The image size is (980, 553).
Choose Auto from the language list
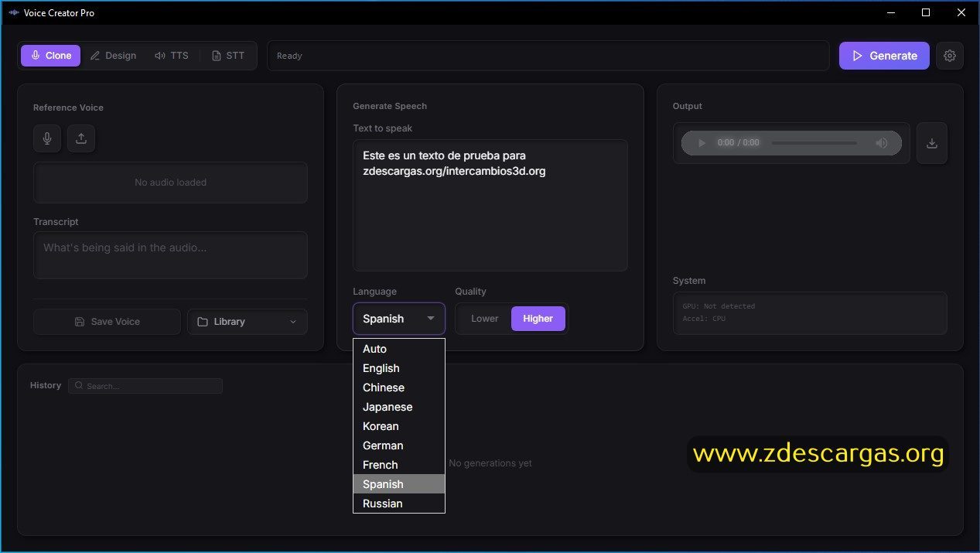399,349
